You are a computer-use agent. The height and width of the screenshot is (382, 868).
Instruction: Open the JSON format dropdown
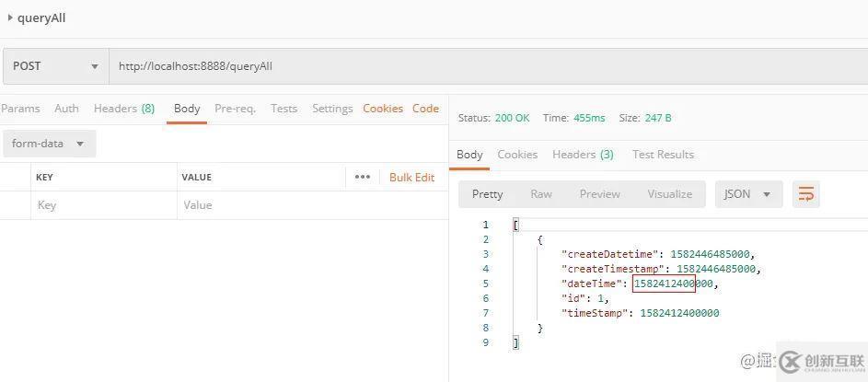[x=748, y=194]
